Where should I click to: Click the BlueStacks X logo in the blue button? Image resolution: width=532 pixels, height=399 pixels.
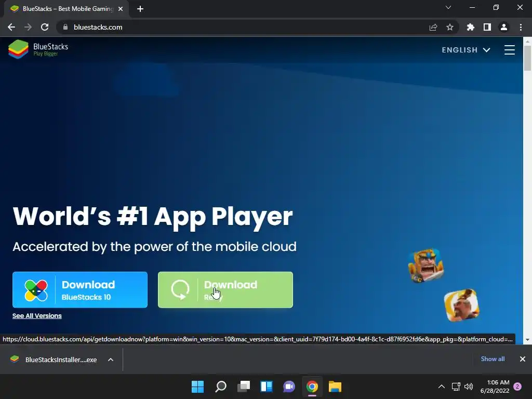tap(36, 290)
